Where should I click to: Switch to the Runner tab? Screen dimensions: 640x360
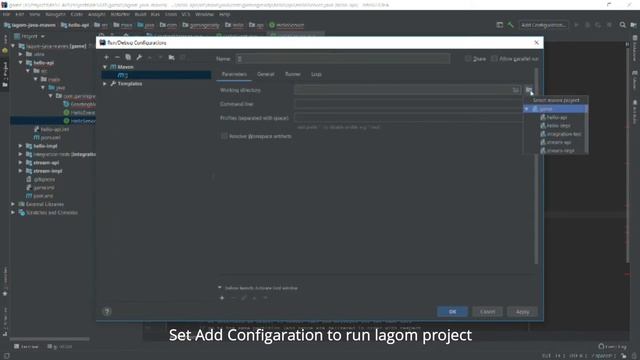[x=293, y=74]
